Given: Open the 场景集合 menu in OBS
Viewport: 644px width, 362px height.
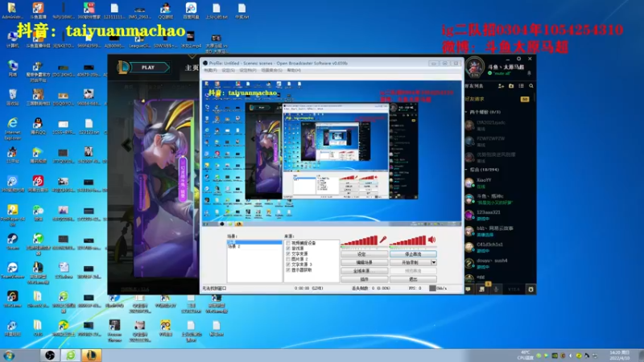Looking at the screenshot, I should coord(271,71).
